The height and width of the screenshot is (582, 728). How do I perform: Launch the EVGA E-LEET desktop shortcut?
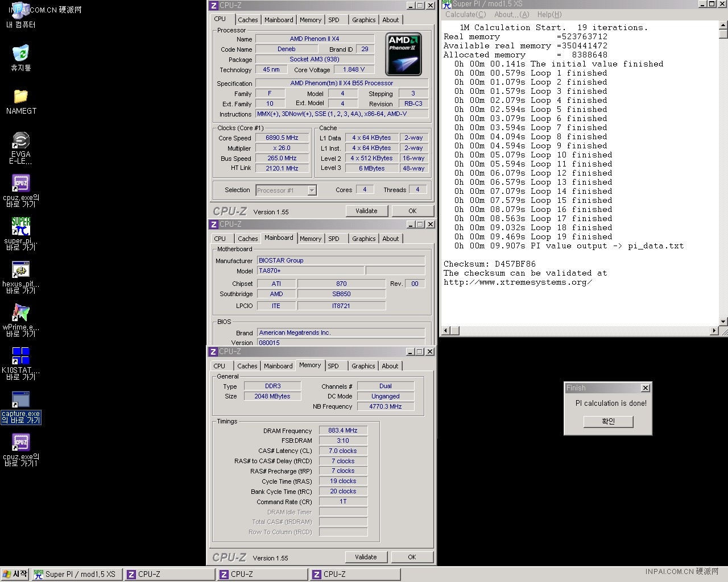(x=20, y=147)
